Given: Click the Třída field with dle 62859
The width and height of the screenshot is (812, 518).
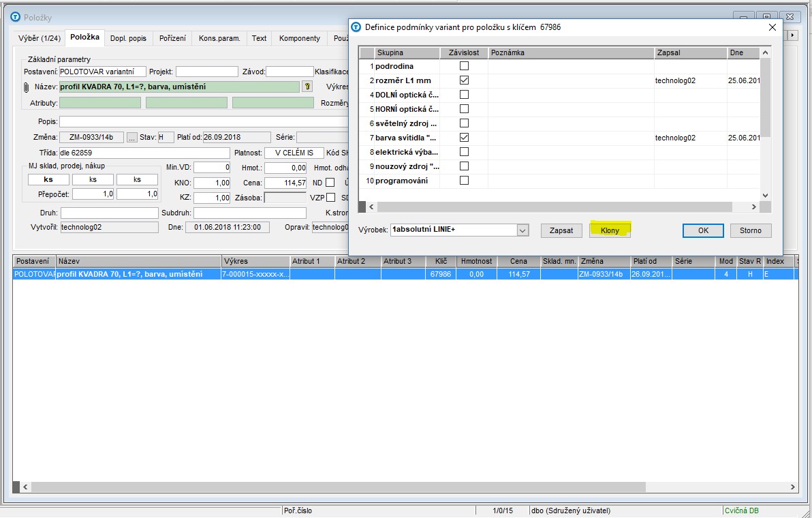Looking at the screenshot, I should [144, 153].
